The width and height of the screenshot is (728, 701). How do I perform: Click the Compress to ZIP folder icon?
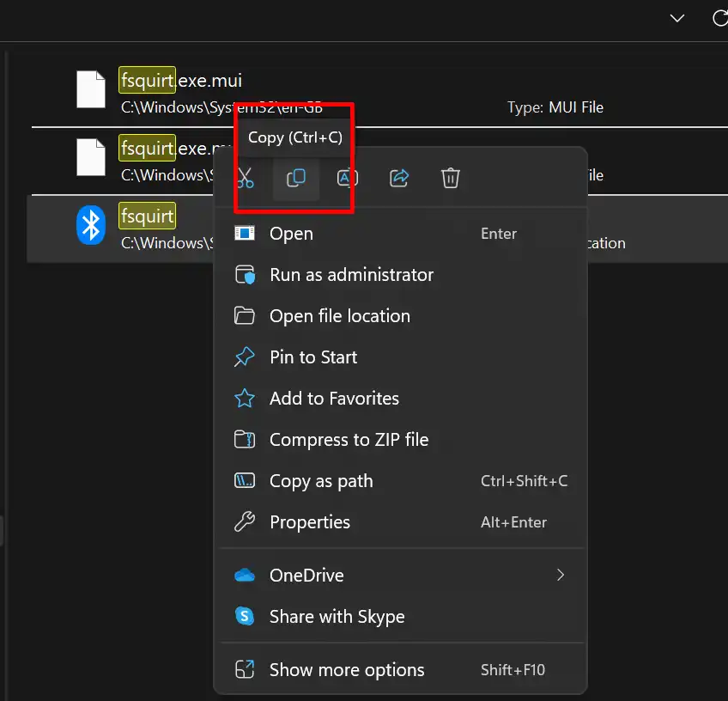(245, 440)
